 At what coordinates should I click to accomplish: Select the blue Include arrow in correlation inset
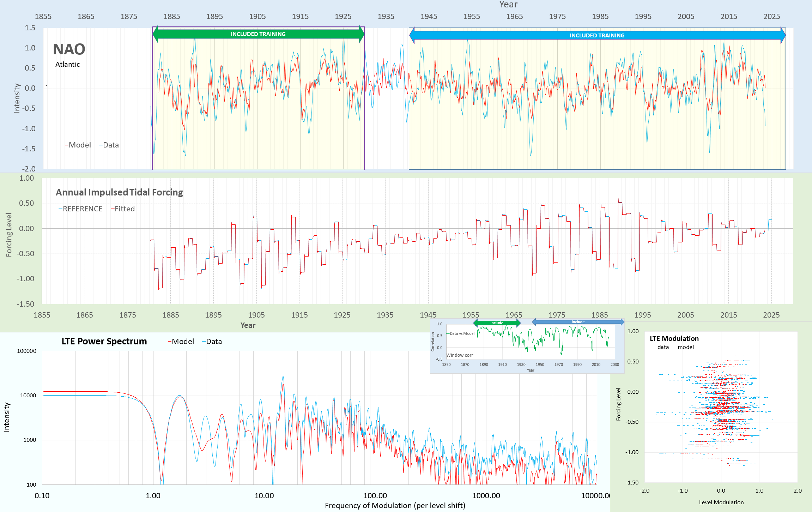[x=578, y=322]
